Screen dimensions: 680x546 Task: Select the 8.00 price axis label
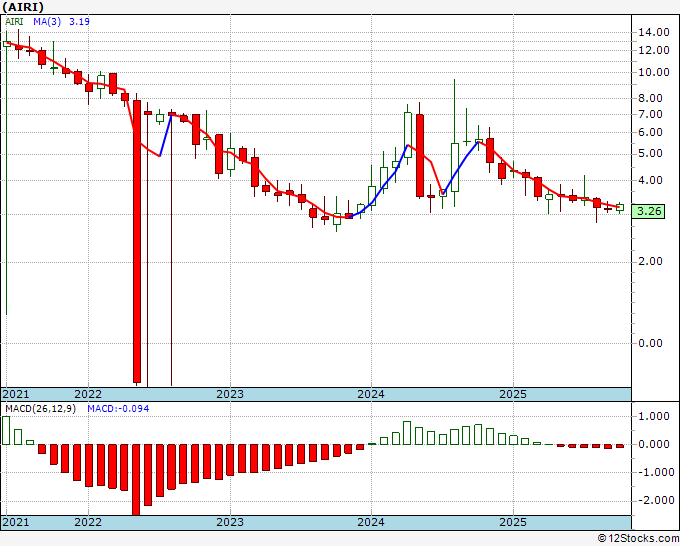click(x=650, y=98)
